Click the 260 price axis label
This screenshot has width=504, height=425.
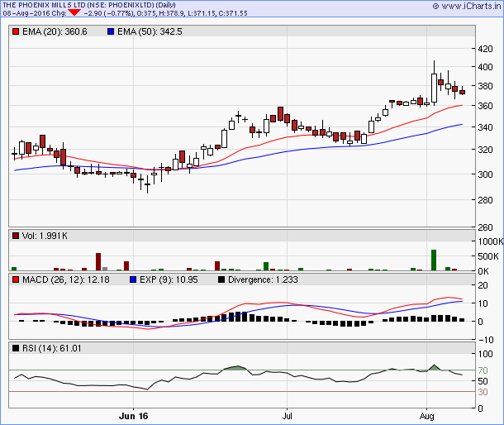point(485,227)
